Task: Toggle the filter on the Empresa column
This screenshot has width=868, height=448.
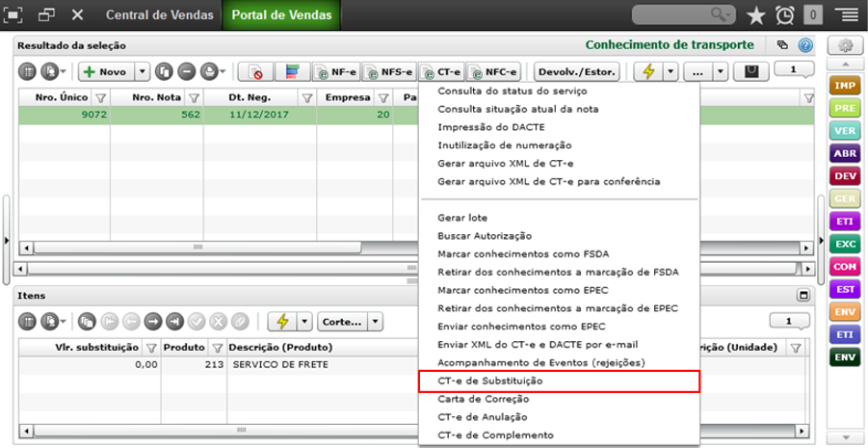Action: pyautogui.click(x=382, y=98)
